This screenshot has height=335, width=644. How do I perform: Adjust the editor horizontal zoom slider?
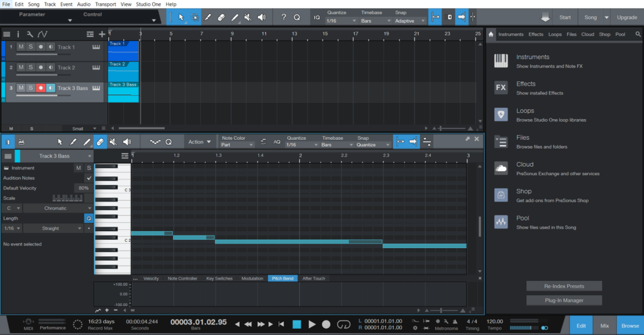(x=445, y=310)
